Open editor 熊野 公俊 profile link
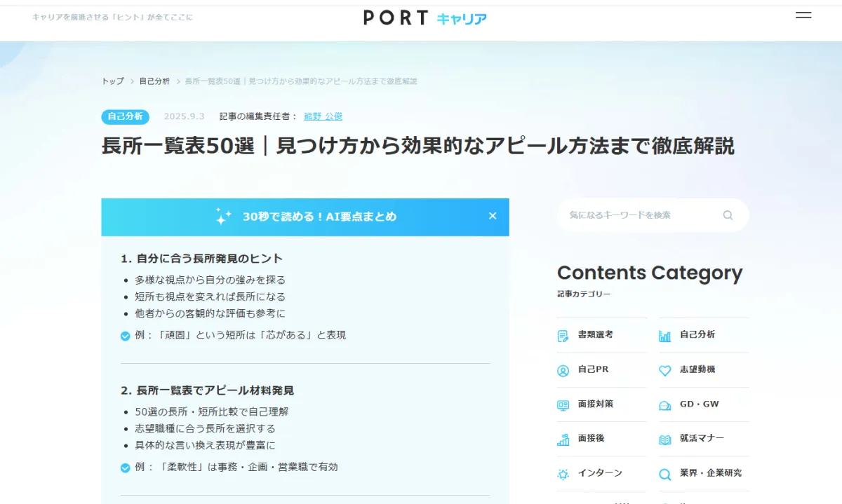Image resolution: width=842 pixels, height=504 pixels. 323,116
